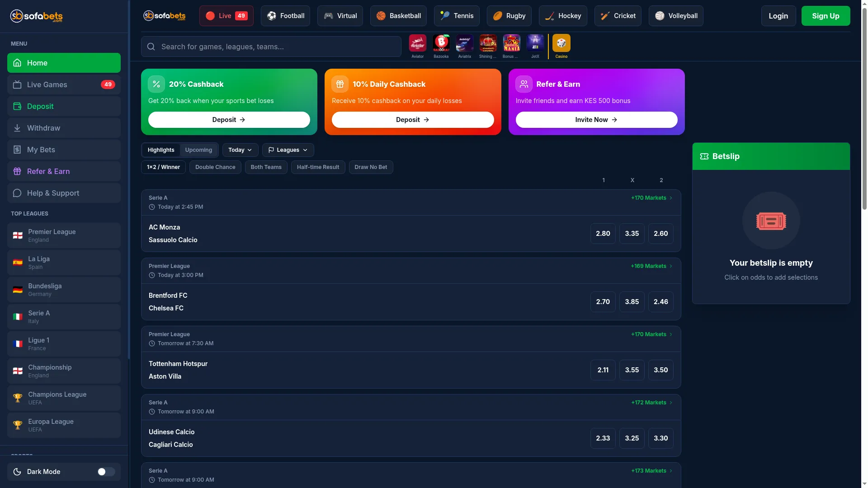
Task: Open the Aviator game icon
Action: pos(417,43)
